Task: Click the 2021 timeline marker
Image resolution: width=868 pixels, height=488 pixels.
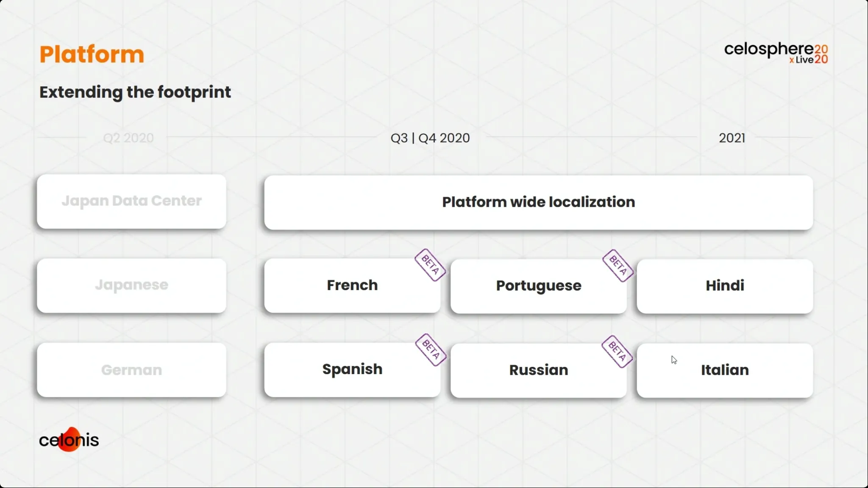Action: [732, 138]
